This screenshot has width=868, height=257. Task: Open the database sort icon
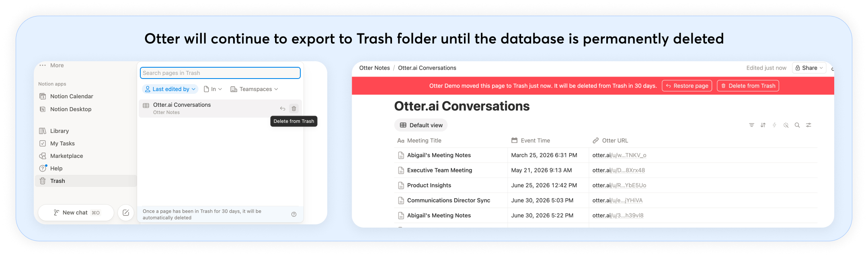tap(763, 125)
